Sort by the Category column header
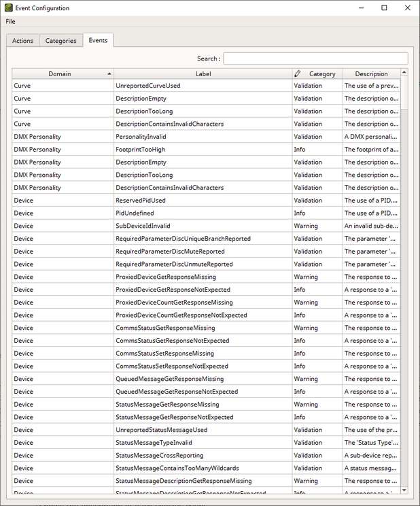This screenshot has width=420, height=506. point(318,74)
